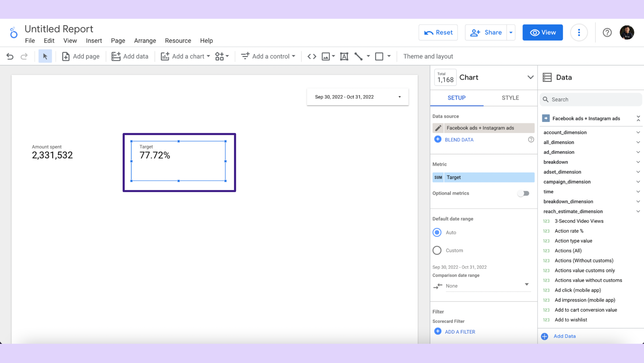Viewport: 644px width, 363px height.
Task: Switch to the STYLE tab
Action: click(x=510, y=98)
